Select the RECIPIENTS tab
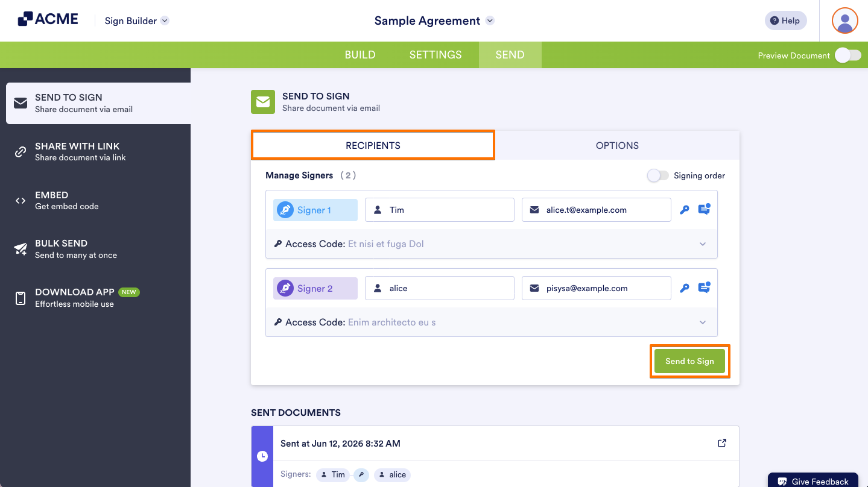The height and width of the screenshot is (487, 868). click(373, 145)
